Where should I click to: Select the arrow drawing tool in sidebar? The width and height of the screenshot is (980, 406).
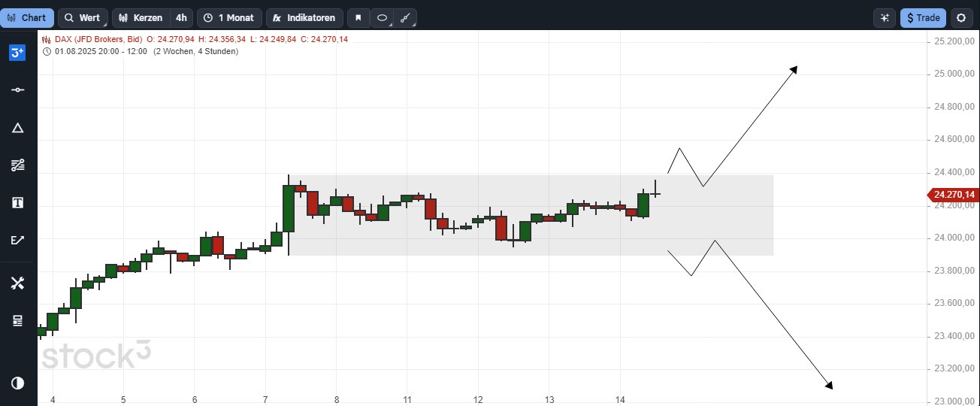(17, 241)
